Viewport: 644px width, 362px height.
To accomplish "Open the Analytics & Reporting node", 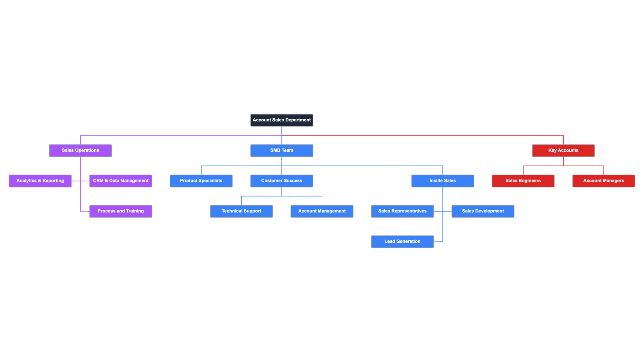I will (x=40, y=180).
